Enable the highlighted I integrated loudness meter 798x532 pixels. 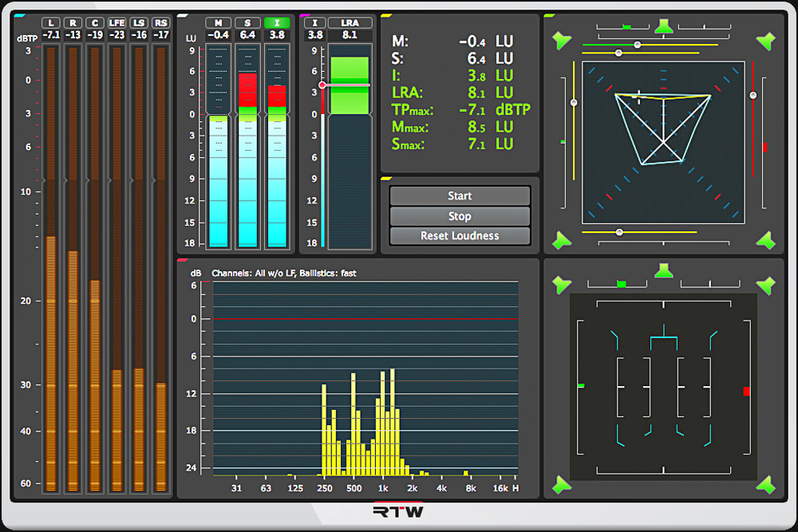277,22
